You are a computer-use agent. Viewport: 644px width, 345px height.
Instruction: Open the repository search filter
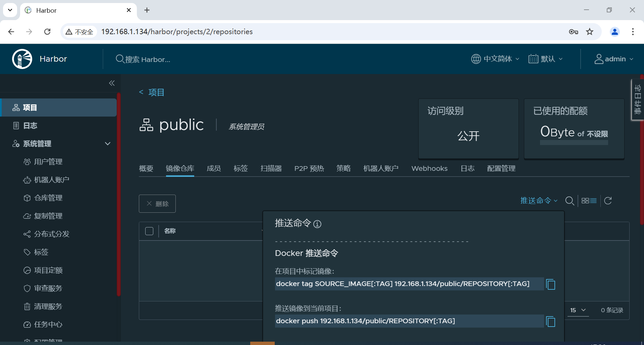570,201
